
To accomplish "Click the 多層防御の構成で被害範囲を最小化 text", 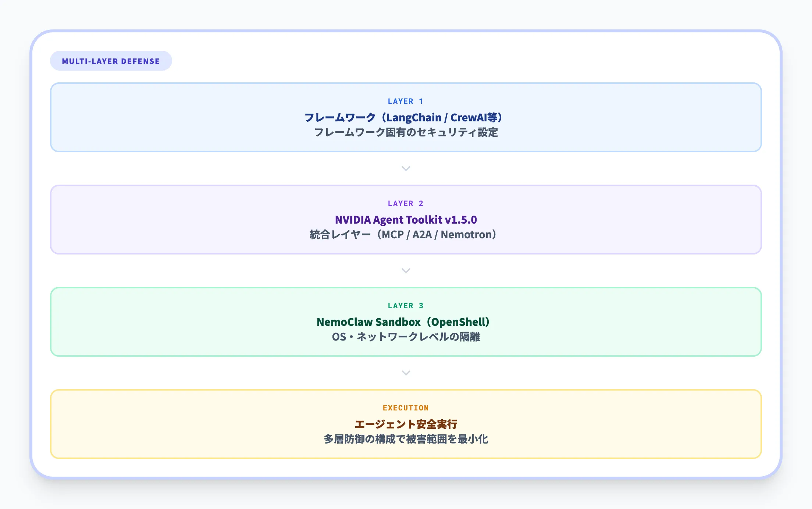I will point(406,438).
